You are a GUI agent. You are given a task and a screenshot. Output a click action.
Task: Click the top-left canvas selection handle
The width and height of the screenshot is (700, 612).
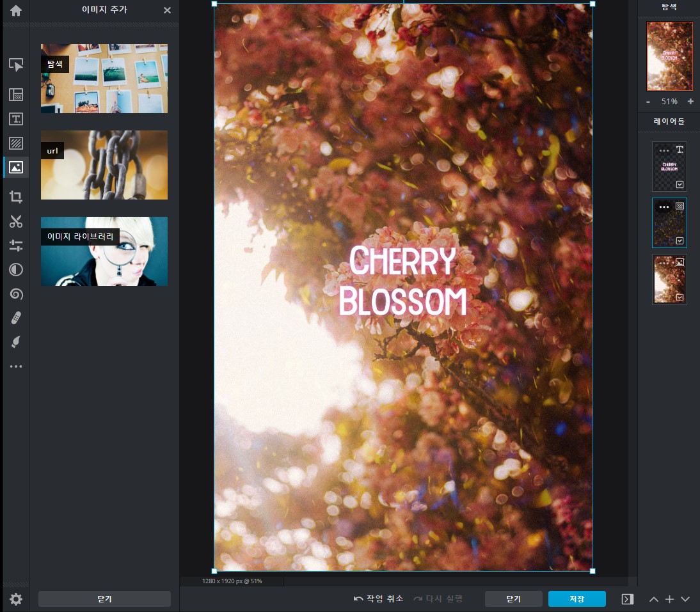pos(214,4)
